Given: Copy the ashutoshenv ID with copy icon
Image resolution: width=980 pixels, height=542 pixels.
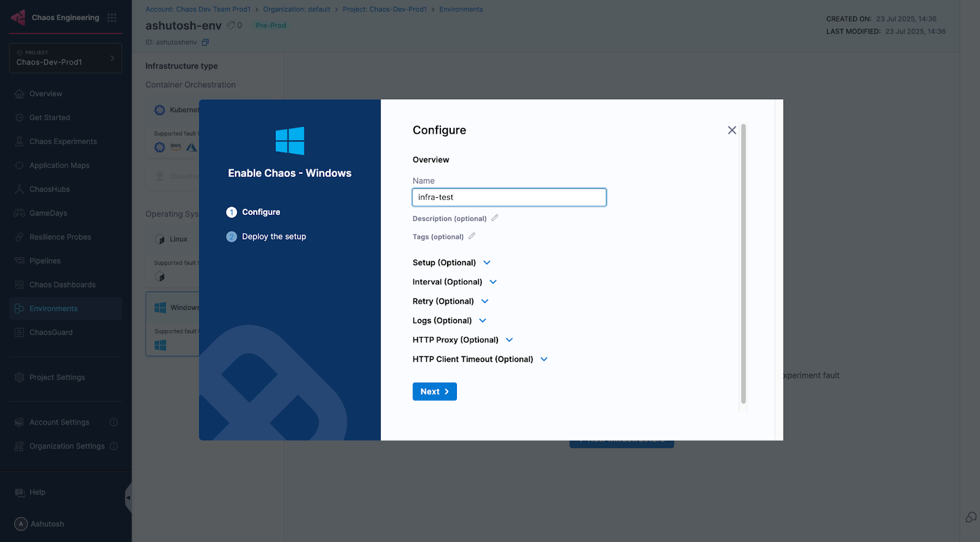Looking at the screenshot, I should (205, 42).
